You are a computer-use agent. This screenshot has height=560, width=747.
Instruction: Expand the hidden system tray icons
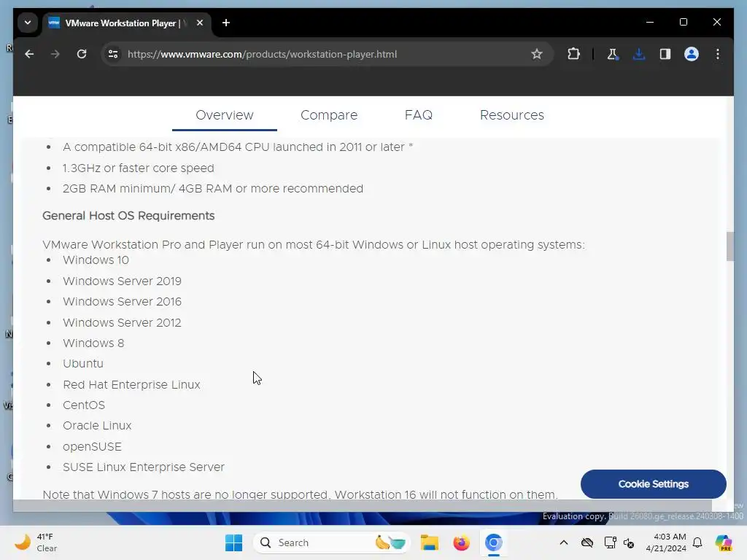coord(564,542)
